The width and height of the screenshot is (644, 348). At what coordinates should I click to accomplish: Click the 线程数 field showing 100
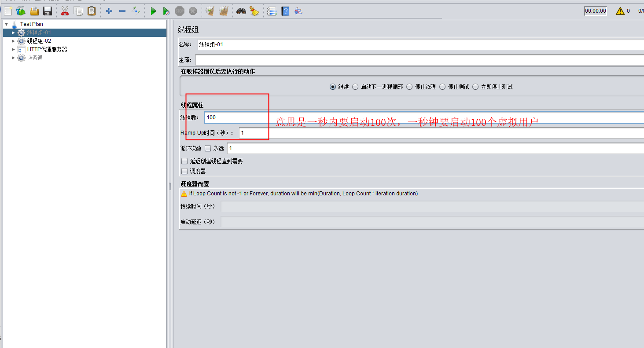[x=424, y=117]
